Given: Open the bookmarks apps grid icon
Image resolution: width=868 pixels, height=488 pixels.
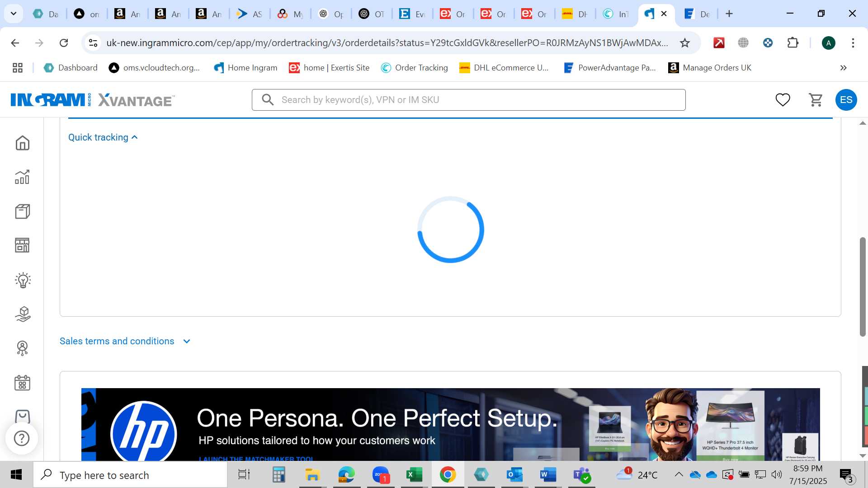Looking at the screenshot, I should click(18, 68).
